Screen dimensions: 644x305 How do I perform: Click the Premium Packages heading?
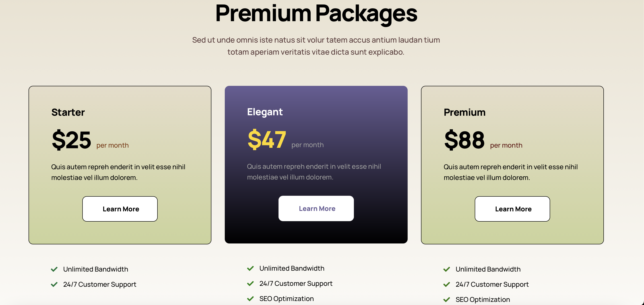point(316,14)
